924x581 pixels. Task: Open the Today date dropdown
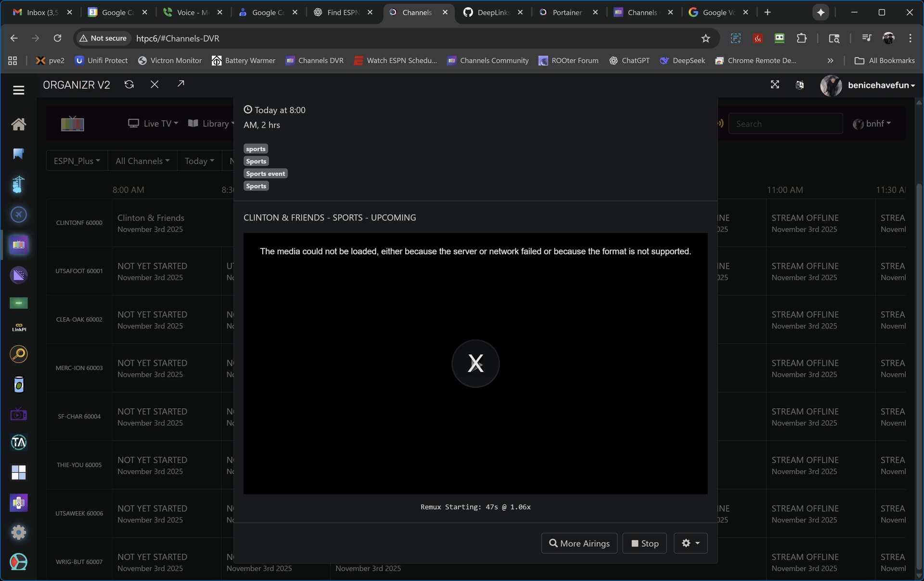[199, 161]
